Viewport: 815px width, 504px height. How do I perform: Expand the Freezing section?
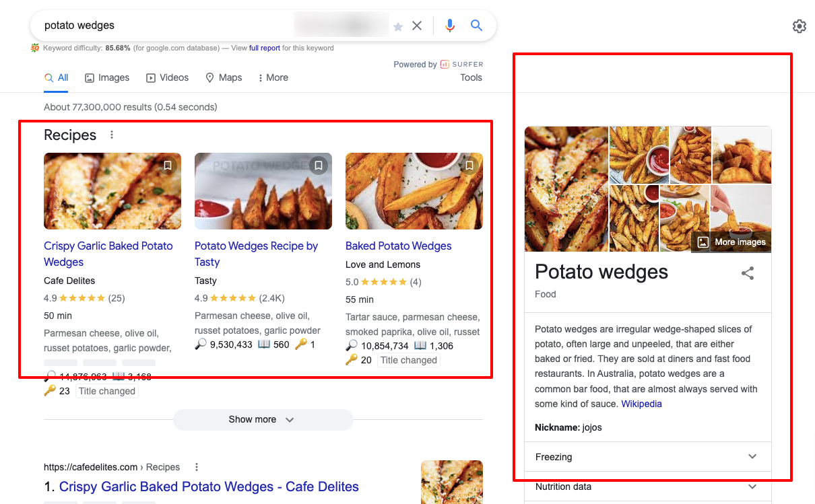pos(752,456)
